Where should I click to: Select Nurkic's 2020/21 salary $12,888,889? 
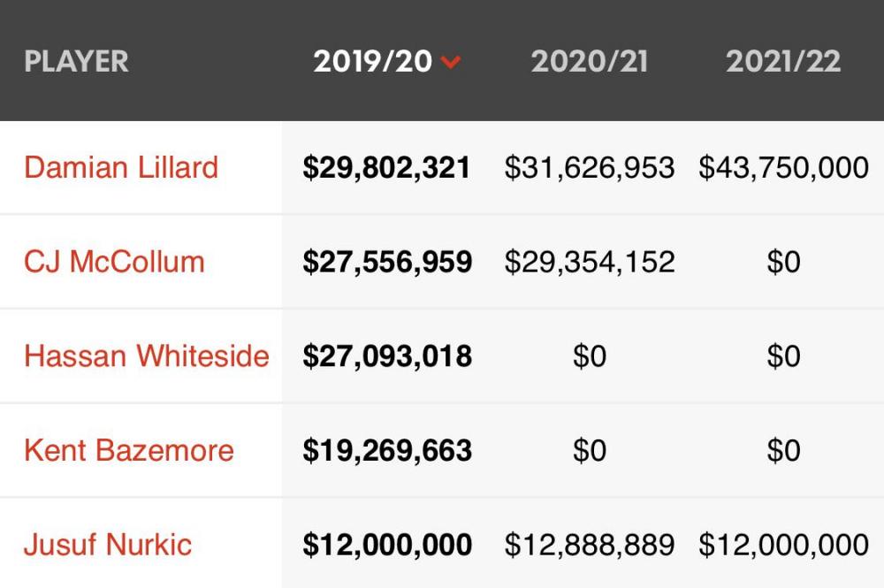click(x=590, y=545)
